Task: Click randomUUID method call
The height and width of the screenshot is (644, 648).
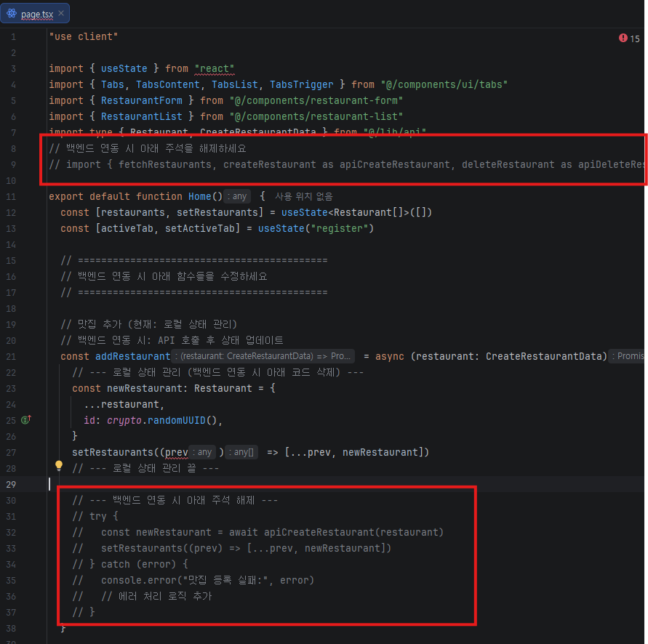Action: [177, 421]
